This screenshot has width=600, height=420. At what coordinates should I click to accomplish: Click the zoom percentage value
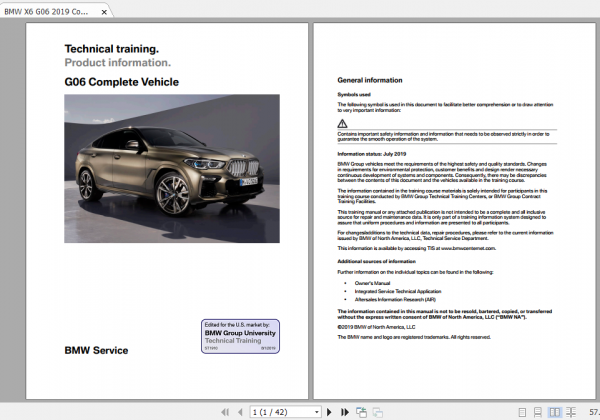coord(594,412)
